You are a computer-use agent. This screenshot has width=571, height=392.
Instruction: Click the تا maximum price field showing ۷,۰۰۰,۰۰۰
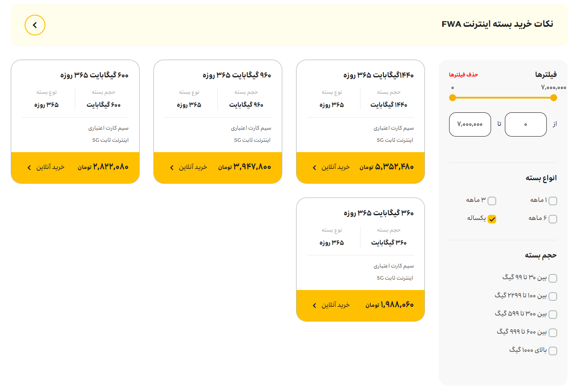[470, 124]
